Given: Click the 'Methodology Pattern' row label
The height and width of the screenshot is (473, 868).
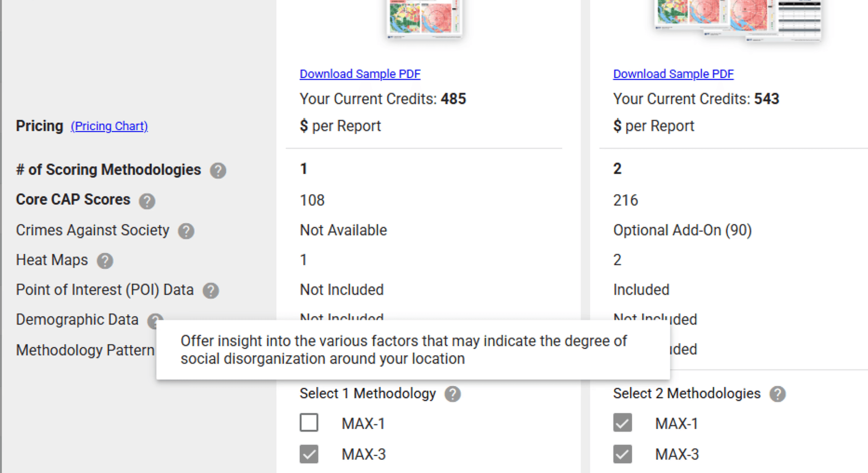Looking at the screenshot, I should [x=85, y=350].
